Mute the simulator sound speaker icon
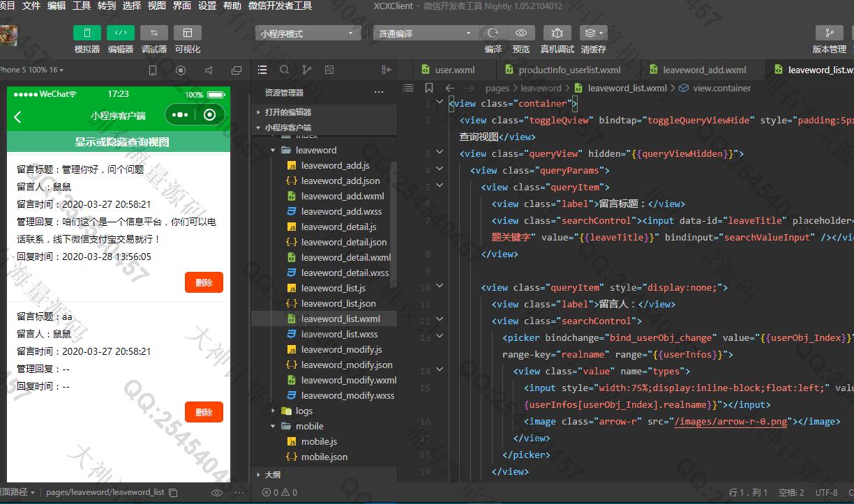The height and width of the screenshot is (504, 854). click(x=209, y=70)
